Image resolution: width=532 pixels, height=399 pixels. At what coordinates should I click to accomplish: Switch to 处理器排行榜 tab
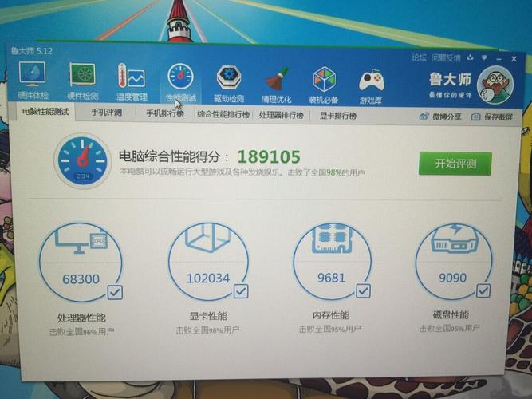pos(282,115)
